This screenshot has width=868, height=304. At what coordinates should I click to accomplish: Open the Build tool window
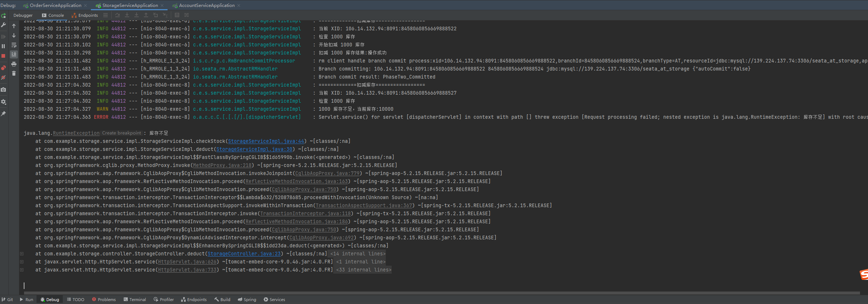click(x=222, y=299)
